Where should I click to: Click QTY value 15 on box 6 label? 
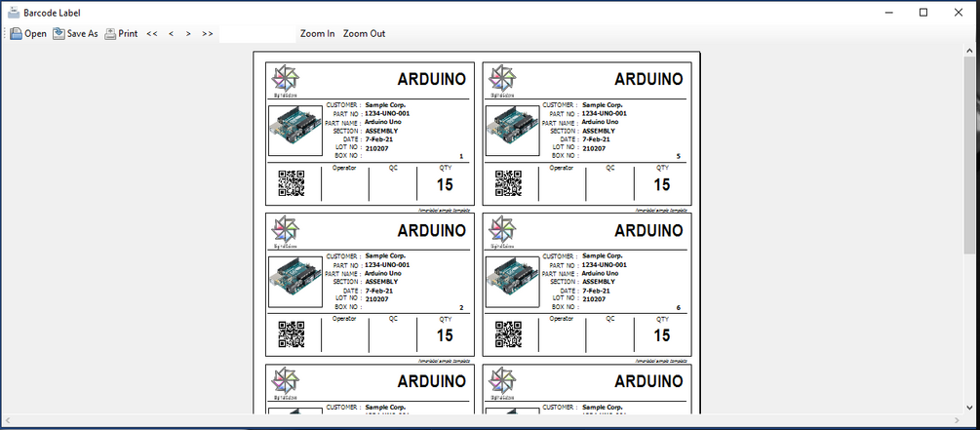pyautogui.click(x=662, y=335)
